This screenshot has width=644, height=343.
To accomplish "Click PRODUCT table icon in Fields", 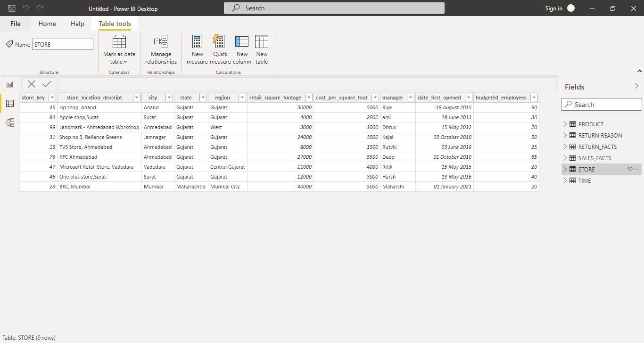I will pyautogui.click(x=572, y=124).
